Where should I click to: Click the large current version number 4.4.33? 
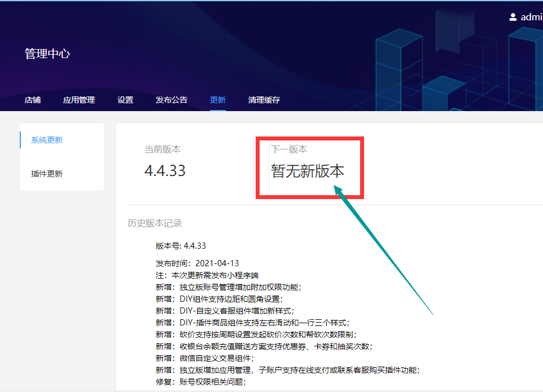tap(165, 170)
